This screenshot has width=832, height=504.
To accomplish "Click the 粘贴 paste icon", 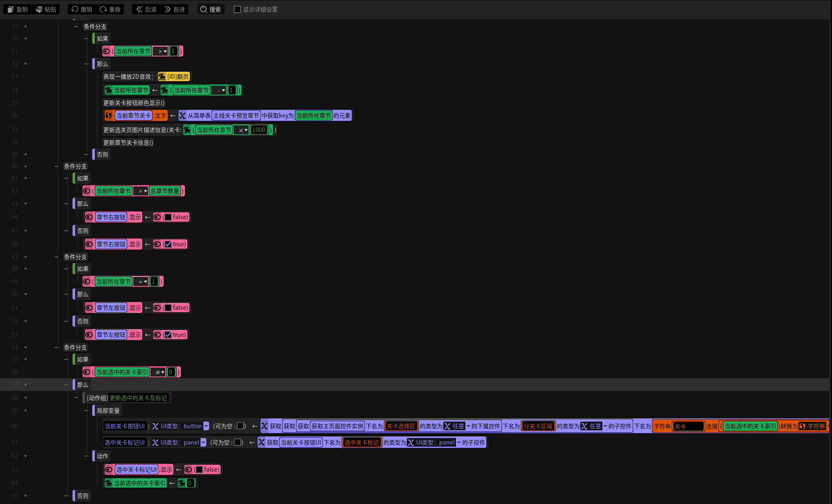I will pyautogui.click(x=39, y=9).
